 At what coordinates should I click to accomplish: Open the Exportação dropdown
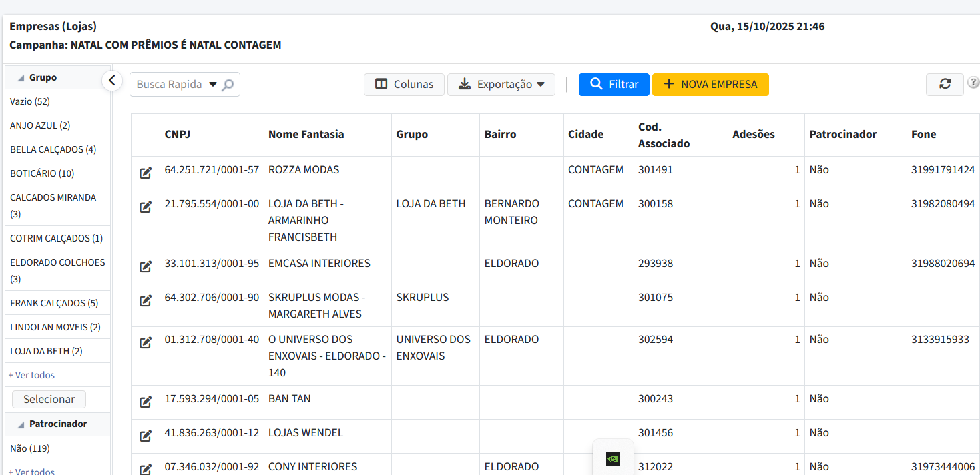click(x=501, y=85)
